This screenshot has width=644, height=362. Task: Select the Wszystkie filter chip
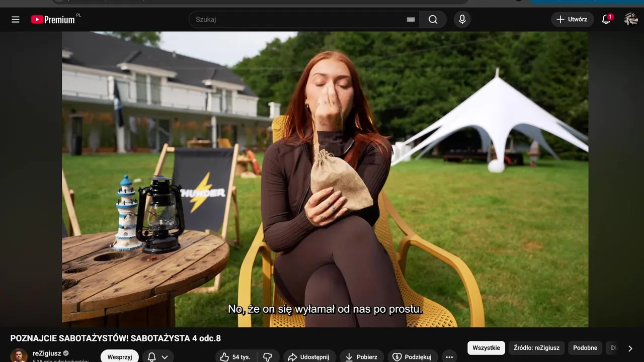click(x=486, y=348)
